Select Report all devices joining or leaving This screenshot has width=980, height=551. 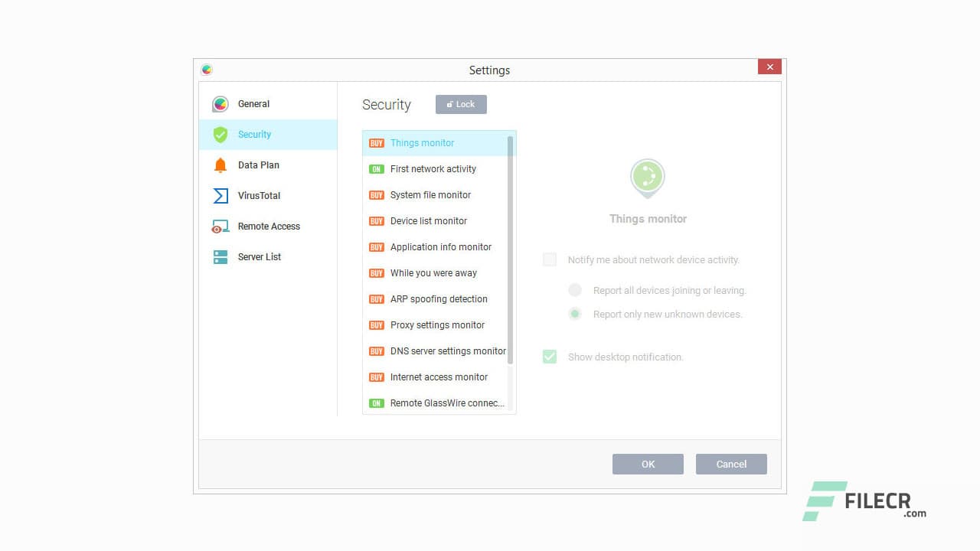tap(575, 290)
